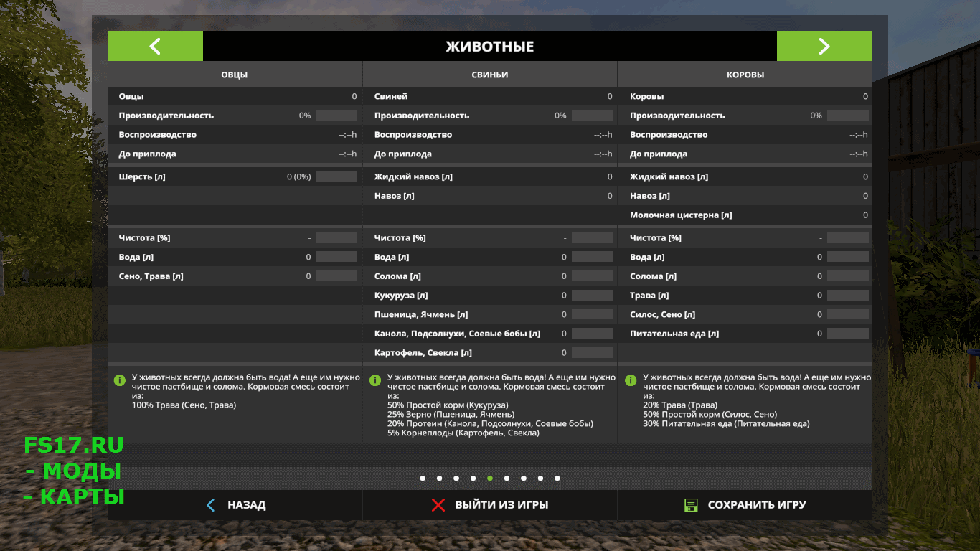Click the Пшеница, Ячмень [л] label
980x551 pixels.
(x=421, y=315)
